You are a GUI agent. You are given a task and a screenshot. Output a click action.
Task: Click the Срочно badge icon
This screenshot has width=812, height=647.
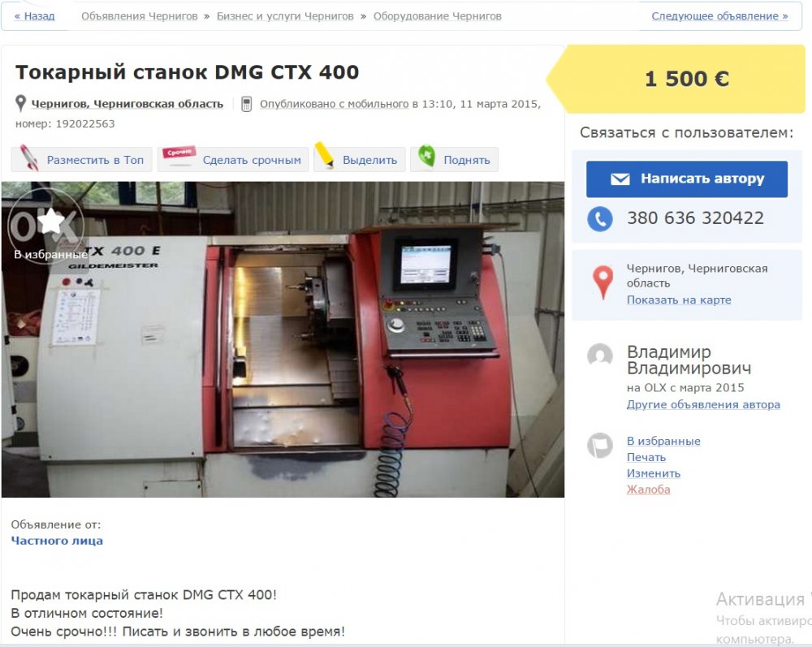click(x=179, y=153)
